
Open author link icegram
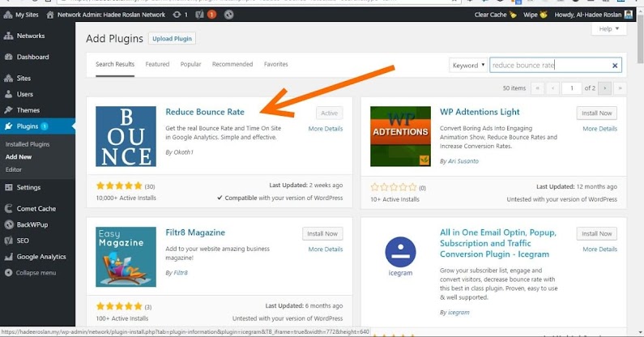458,313
